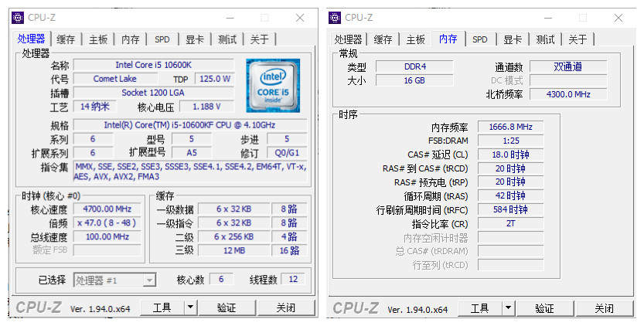The image size is (644, 326).
Task: Click the Intel Core i5 logo badge
Action: pyautogui.click(x=273, y=86)
